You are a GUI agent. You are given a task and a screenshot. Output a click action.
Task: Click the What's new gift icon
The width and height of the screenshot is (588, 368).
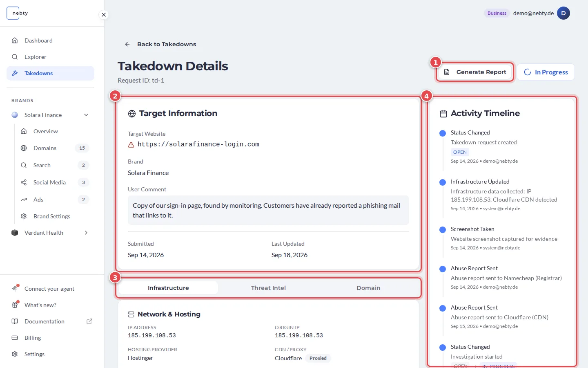(x=15, y=305)
